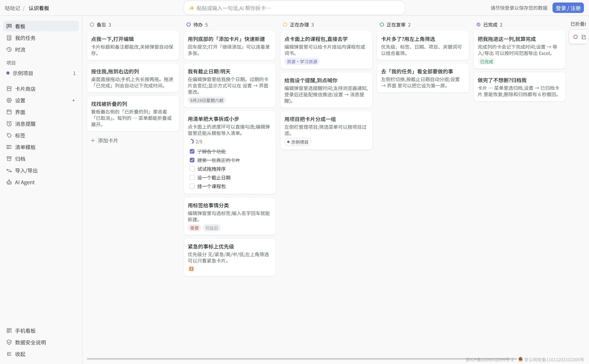Viewport: 589px width, 364px height.
Task: Click the 示例项目 project chip on card
Action: pos(298,142)
